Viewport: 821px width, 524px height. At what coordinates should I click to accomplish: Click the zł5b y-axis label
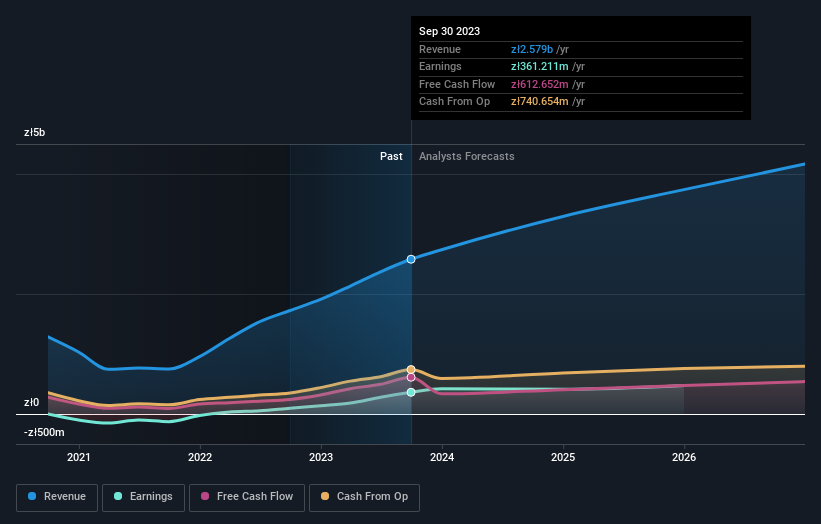(35, 132)
